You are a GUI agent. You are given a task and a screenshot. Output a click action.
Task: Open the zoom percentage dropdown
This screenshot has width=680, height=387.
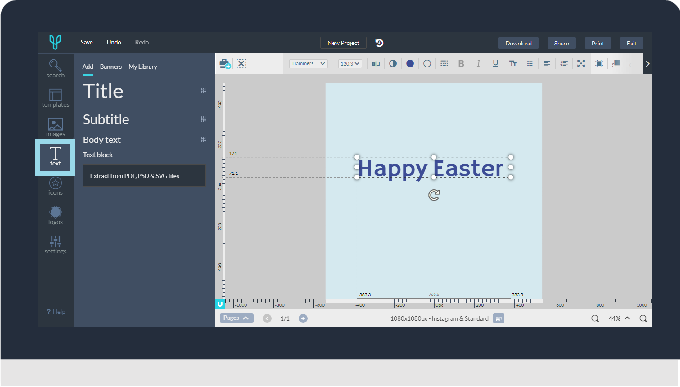point(619,318)
